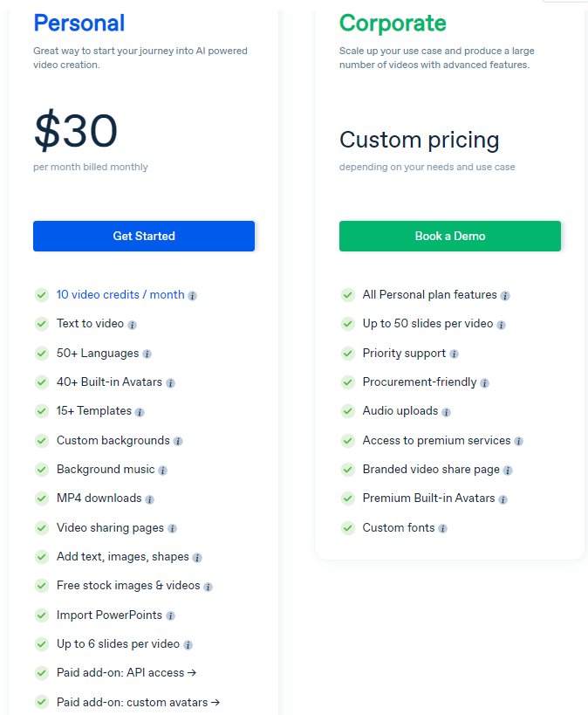Screen dimensions: 588x715
Task: Click the Get Started button
Action: tap(144, 237)
